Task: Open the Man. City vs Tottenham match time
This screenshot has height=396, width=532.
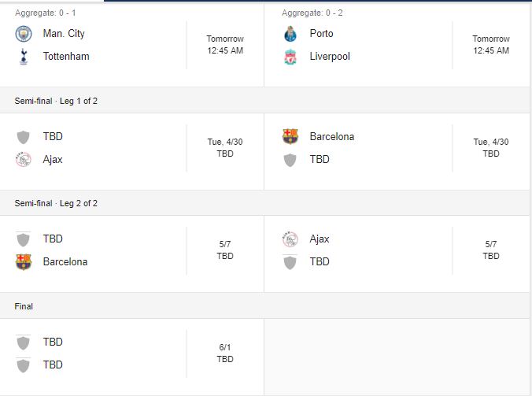Action: [225, 45]
